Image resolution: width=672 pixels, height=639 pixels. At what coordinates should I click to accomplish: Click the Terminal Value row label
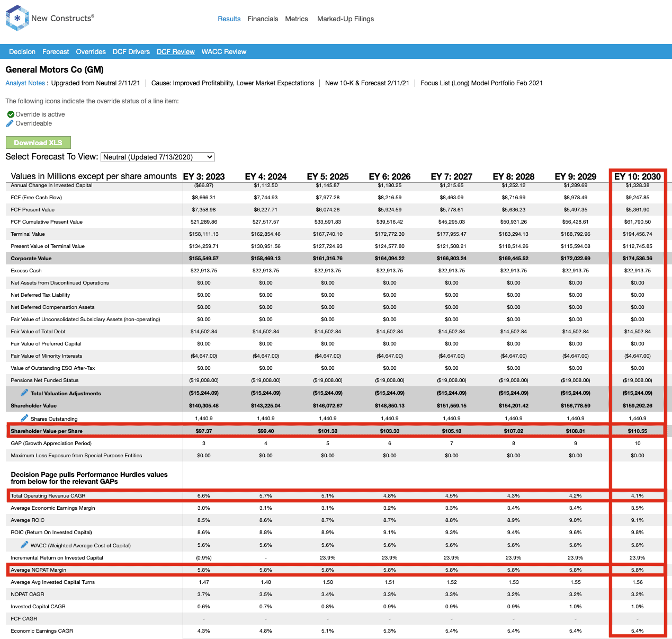tap(28, 234)
